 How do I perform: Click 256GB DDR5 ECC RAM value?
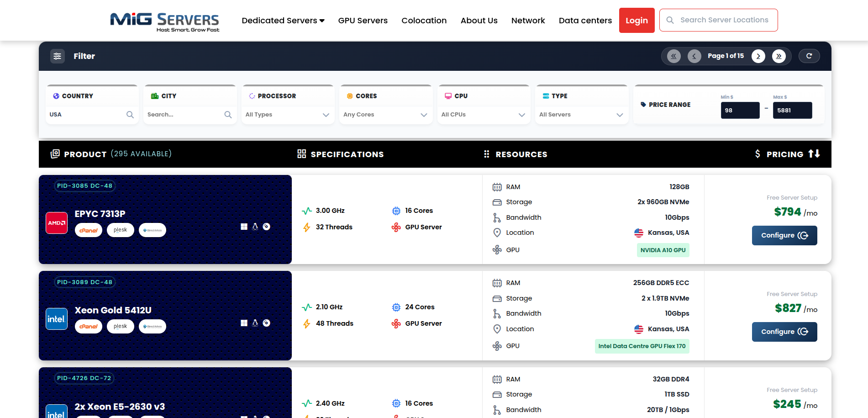point(661,283)
